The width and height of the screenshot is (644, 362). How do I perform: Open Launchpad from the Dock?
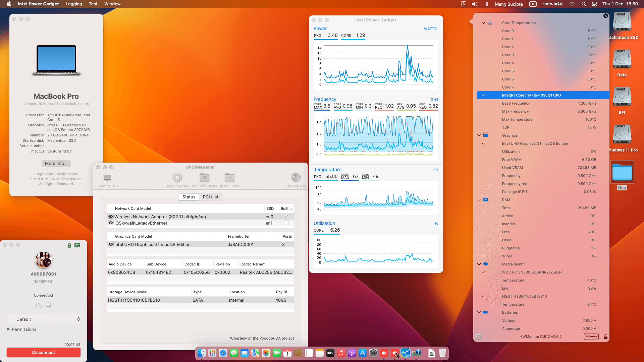click(212, 353)
